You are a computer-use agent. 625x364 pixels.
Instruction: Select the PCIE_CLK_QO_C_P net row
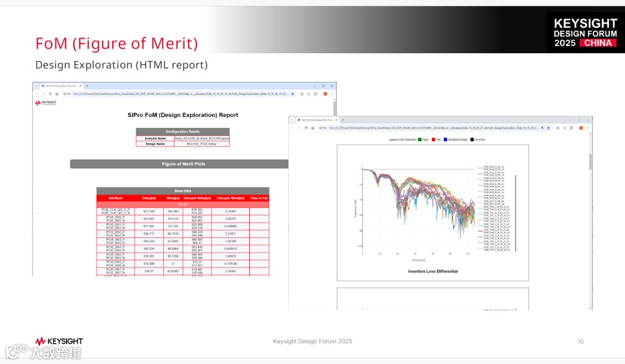click(x=182, y=211)
